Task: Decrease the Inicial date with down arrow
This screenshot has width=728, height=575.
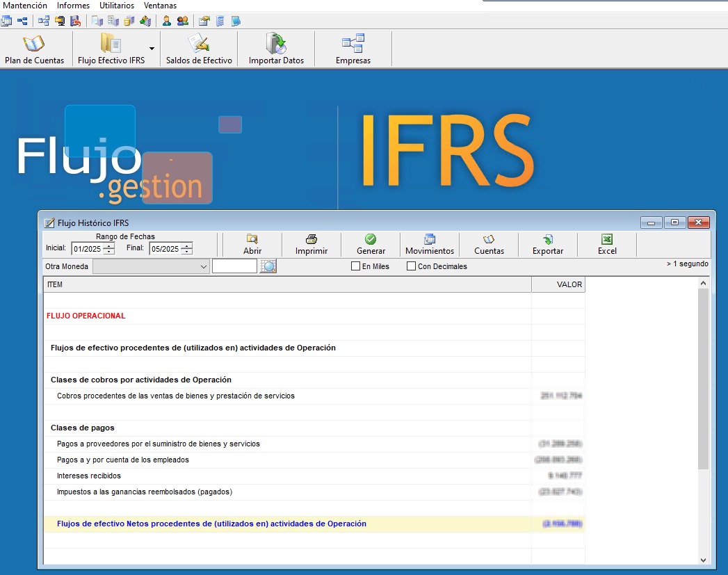Action: click(108, 252)
